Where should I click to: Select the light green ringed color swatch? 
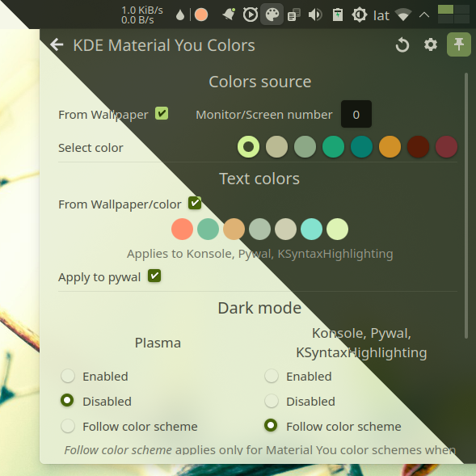pyautogui.click(x=248, y=146)
